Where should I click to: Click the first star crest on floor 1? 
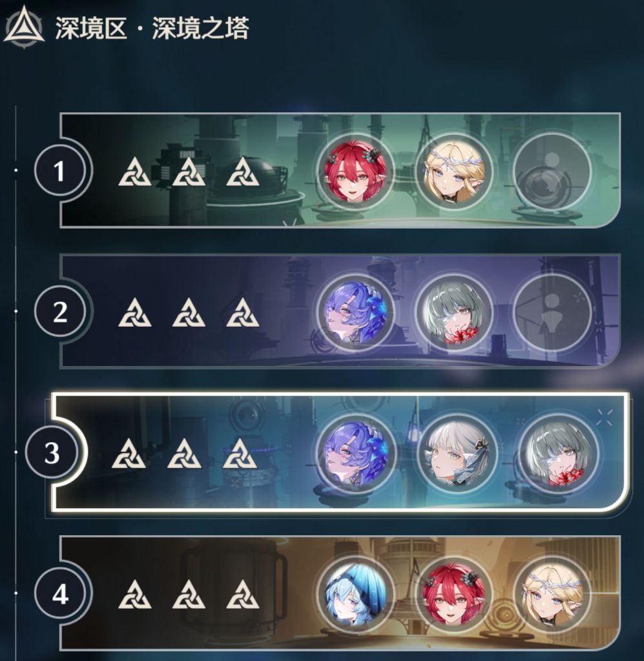coord(134,172)
